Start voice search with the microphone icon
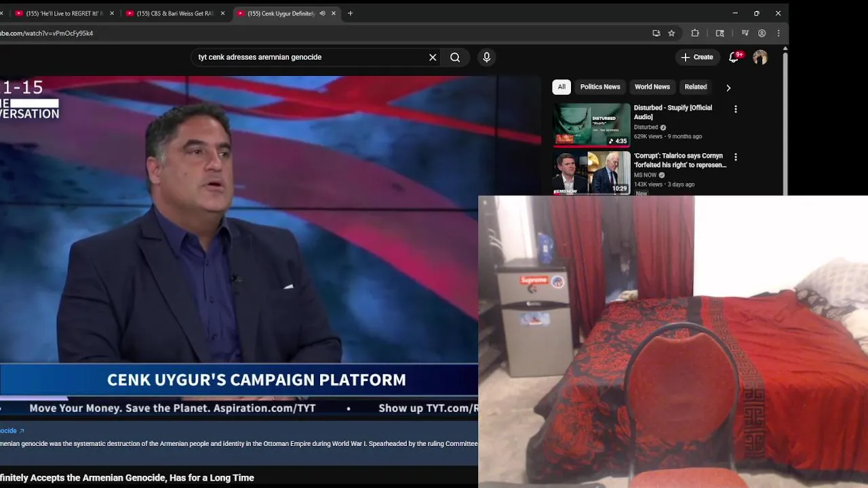 click(486, 58)
